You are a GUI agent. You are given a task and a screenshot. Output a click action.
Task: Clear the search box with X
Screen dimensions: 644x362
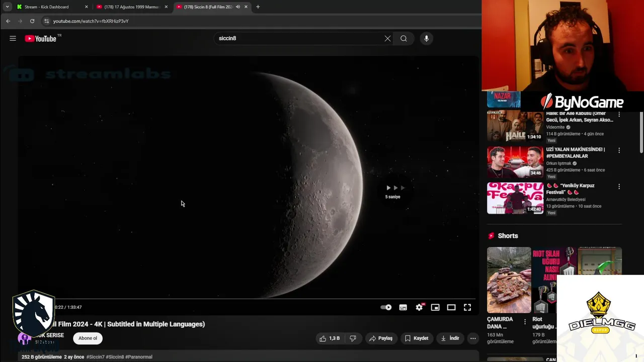tap(387, 38)
